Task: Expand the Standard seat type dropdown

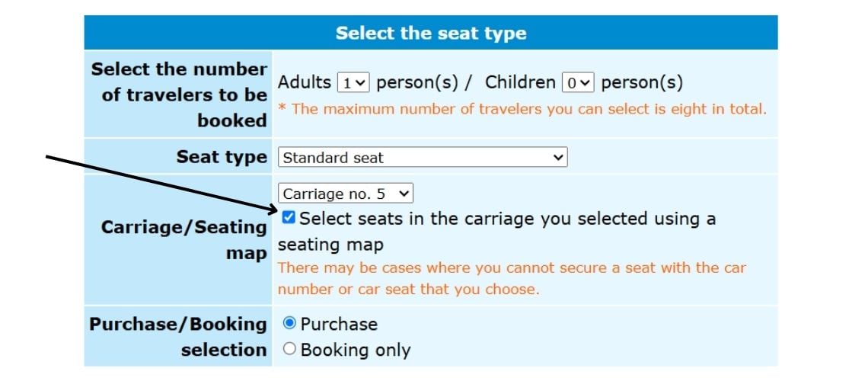Action: click(423, 157)
